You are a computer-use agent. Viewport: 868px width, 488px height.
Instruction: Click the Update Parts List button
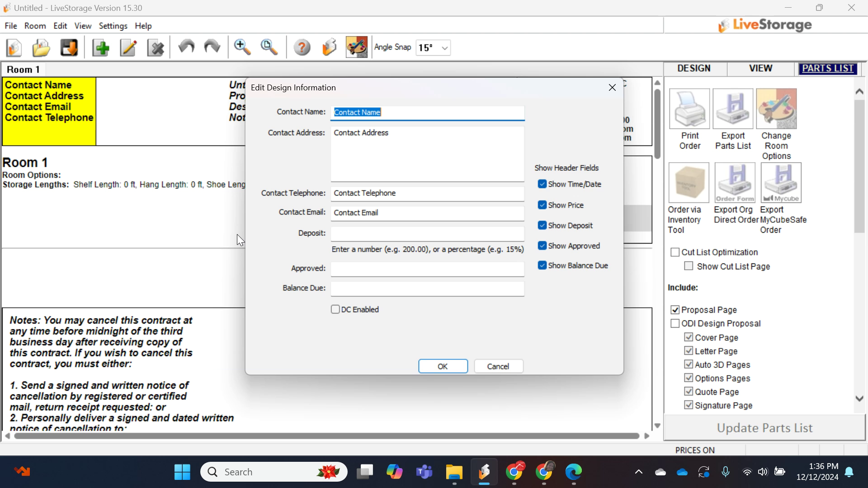point(764,428)
